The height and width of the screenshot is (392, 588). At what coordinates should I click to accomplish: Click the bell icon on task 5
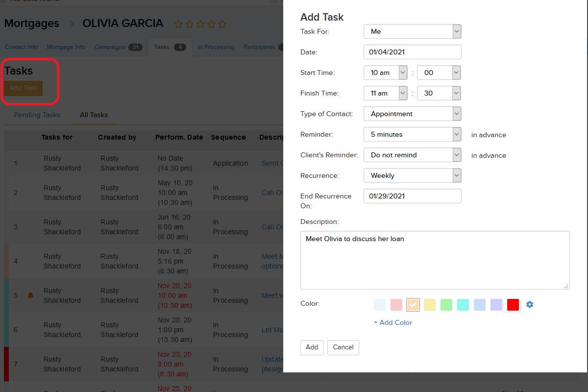click(30, 295)
